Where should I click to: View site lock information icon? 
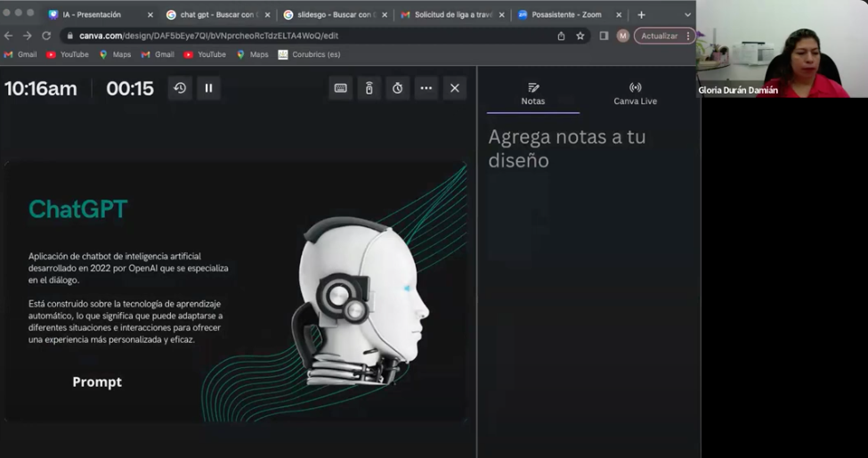pyautogui.click(x=69, y=36)
